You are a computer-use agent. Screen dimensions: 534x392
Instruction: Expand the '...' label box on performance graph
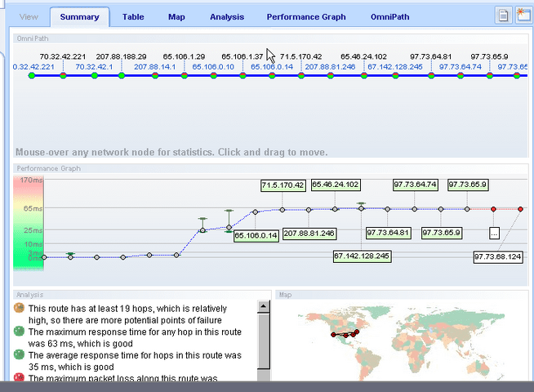[494, 234]
